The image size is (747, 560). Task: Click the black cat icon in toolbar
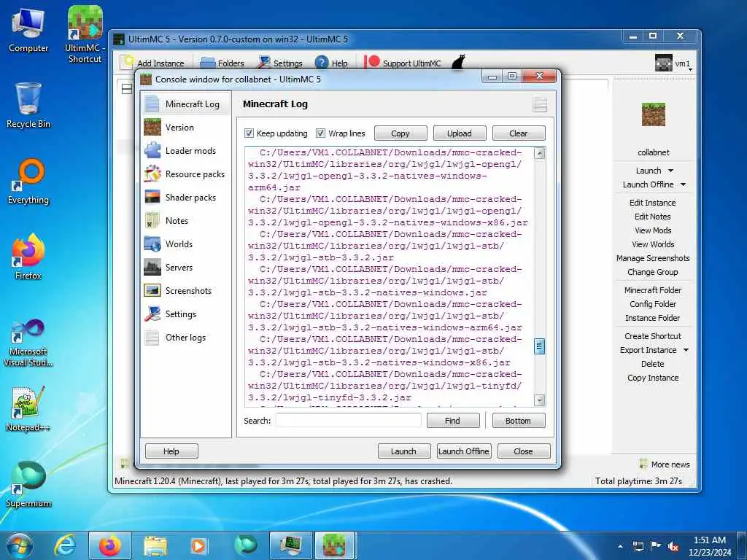point(458,63)
